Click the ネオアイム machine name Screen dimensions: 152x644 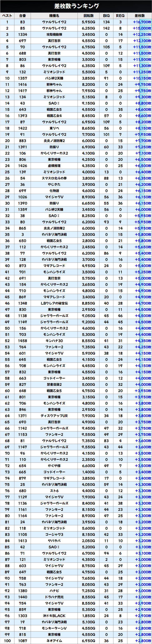click(x=54, y=641)
